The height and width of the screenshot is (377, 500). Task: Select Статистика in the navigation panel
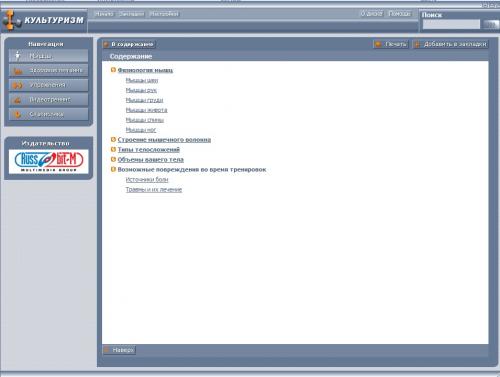coord(49,114)
